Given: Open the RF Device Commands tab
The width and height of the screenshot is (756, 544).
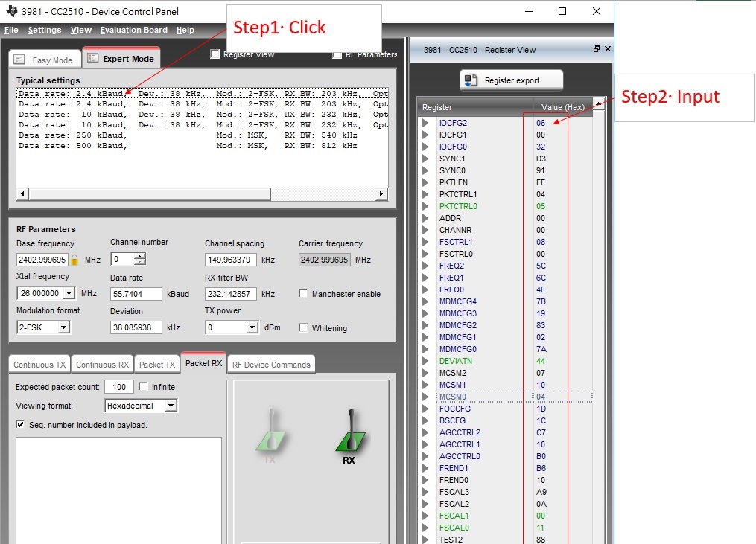Looking at the screenshot, I should (x=271, y=364).
